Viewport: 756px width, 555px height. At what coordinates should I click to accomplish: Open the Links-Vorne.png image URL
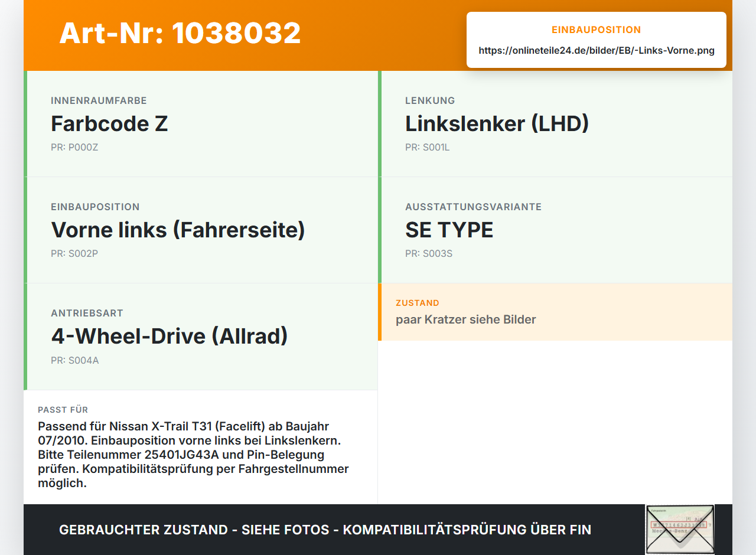[597, 51]
